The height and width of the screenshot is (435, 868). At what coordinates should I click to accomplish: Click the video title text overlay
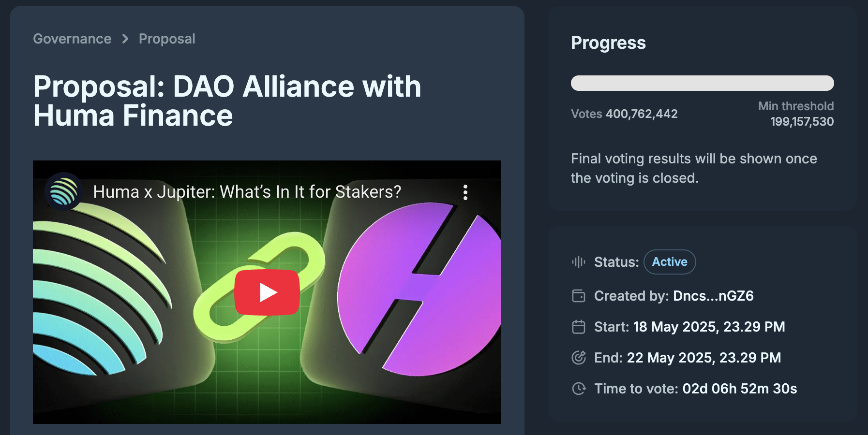(x=247, y=192)
